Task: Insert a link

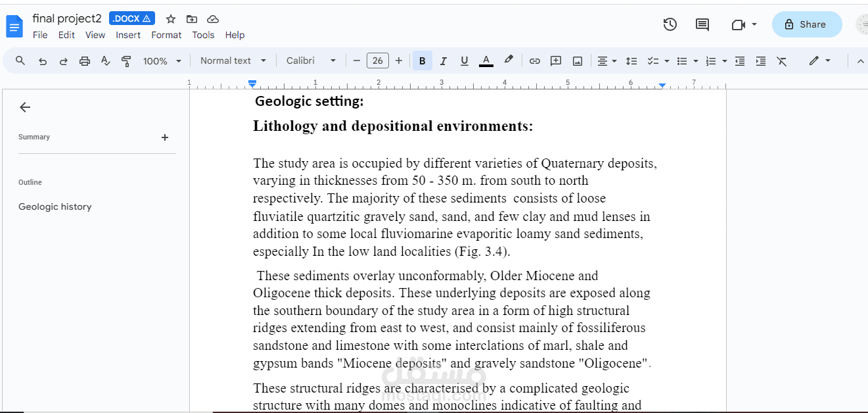Action: click(x=535, y=61)
